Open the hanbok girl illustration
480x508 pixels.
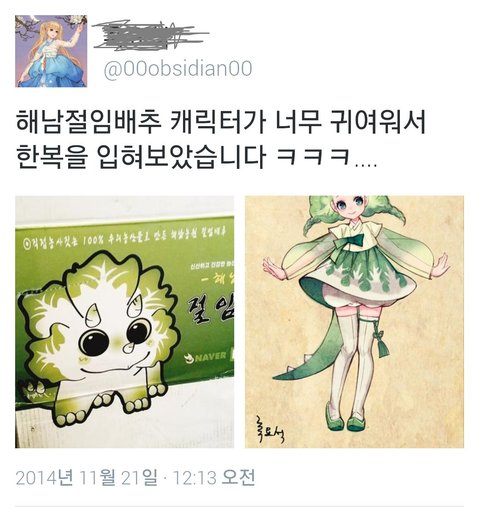(354, 322)
